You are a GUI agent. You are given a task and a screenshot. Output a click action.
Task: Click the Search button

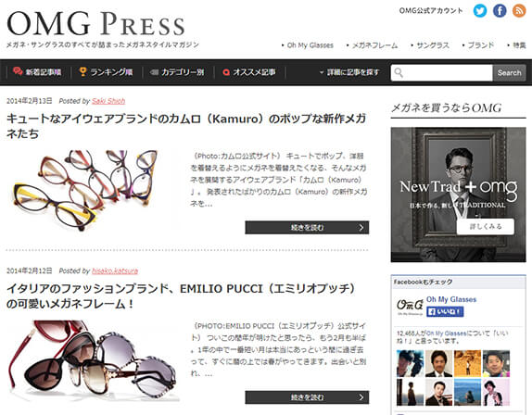(x=509, y=72)
